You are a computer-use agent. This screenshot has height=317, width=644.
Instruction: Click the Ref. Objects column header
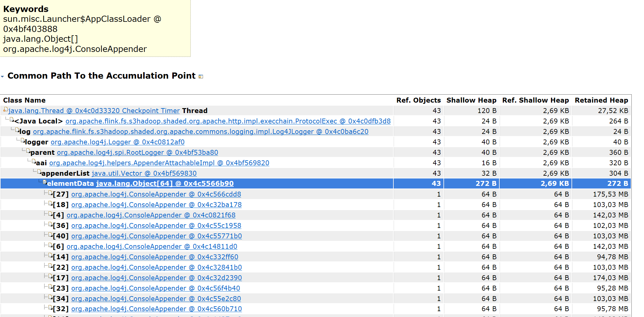[418, 100]
